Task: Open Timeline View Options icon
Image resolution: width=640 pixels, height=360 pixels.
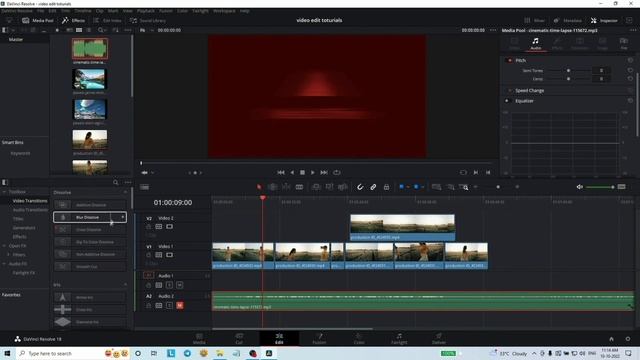Action: pos(144,187)
